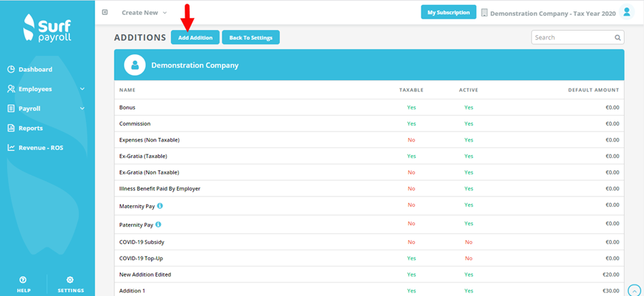
Task: Open the Help icon in the sidebar
Action: click(x=24, y=285)
